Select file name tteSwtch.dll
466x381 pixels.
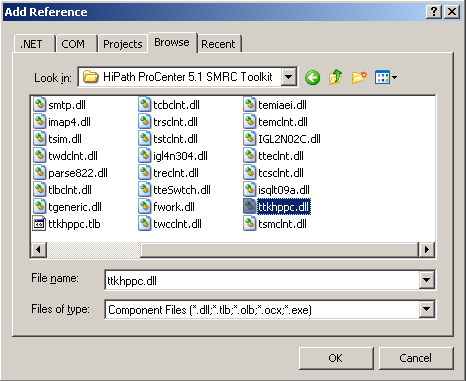(182, 190)
